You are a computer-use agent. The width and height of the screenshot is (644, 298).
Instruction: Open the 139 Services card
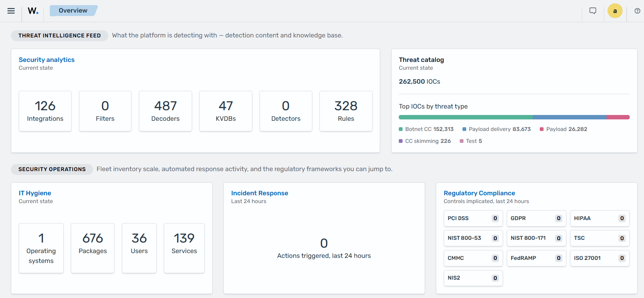(184, 248)
